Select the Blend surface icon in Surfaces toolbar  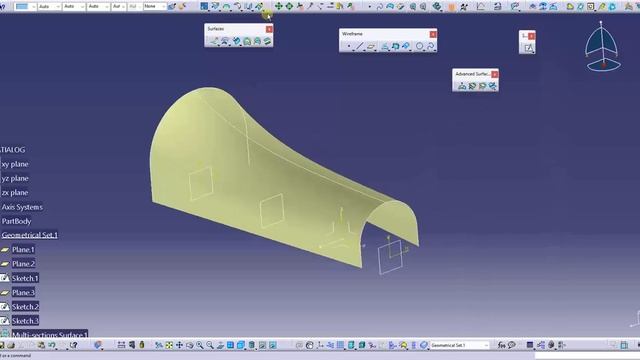267,41
